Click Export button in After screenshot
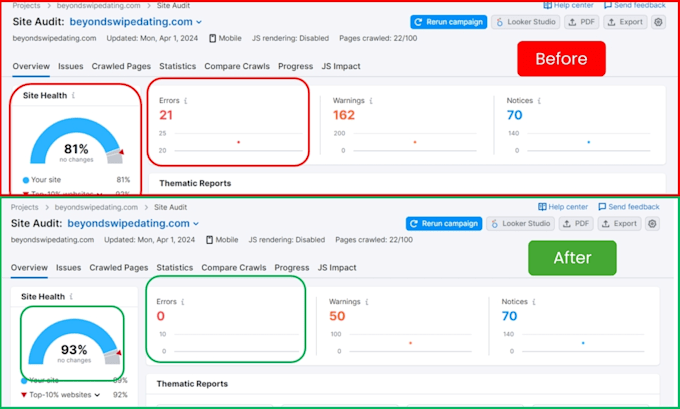The image size is (680, 409). [619, 224]
